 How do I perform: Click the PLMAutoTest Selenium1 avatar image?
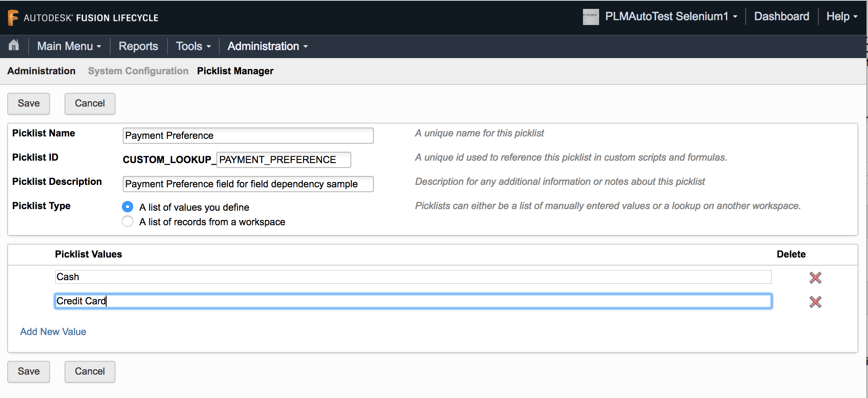[591, 17]
